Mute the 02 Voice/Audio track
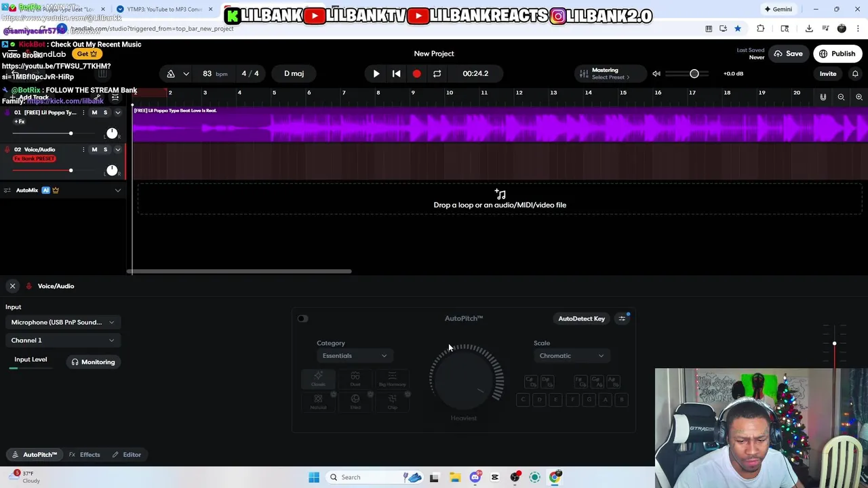Viewport: 868px width, 488px height. click(94, 149)
